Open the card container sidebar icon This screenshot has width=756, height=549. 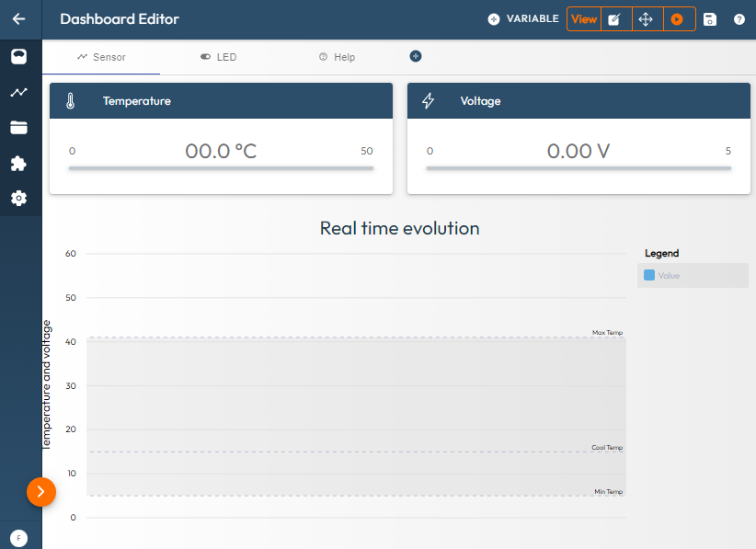coord(18,128)
